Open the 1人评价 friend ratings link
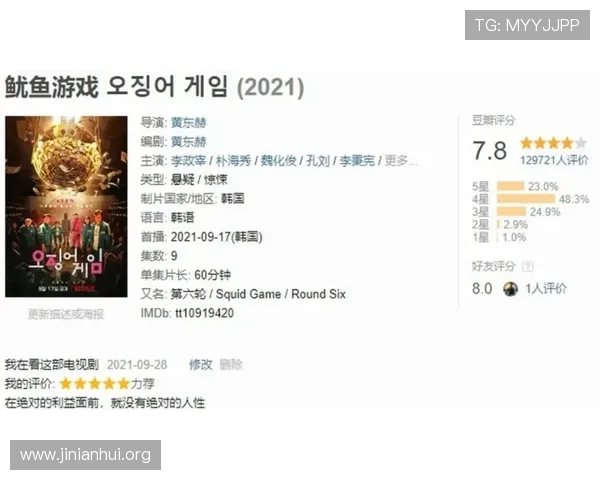 pos(546,289)
